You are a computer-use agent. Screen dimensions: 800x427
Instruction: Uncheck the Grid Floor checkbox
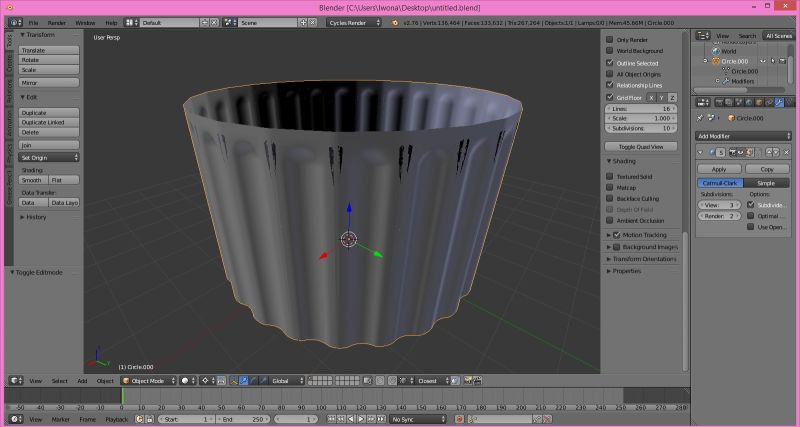610,97
